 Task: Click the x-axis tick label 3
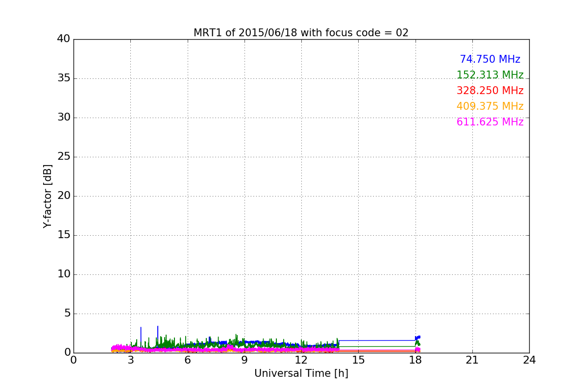pyautogui.click(x=130, y=360)
